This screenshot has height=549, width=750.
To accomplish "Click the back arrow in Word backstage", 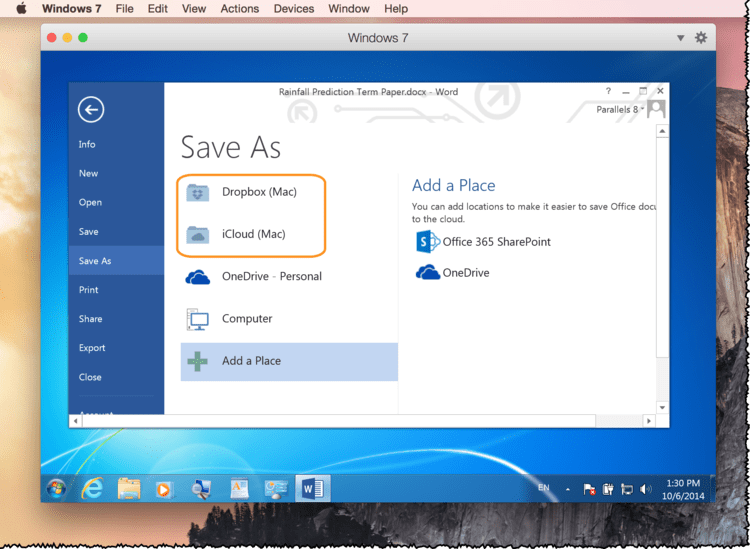I will (x=91, y=110).
